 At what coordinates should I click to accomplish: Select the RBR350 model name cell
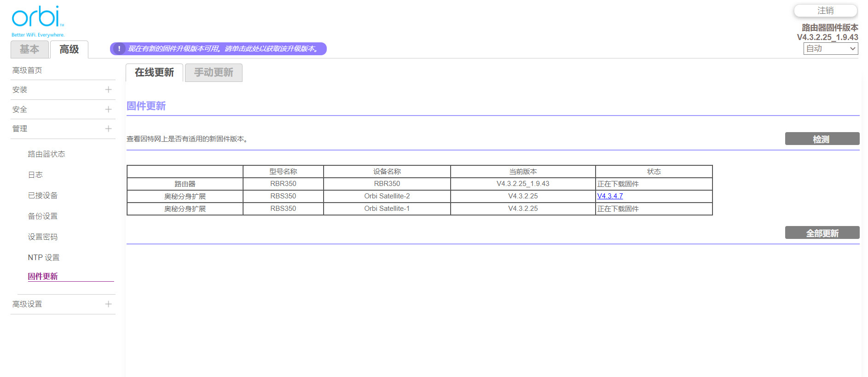click(283, 184)
